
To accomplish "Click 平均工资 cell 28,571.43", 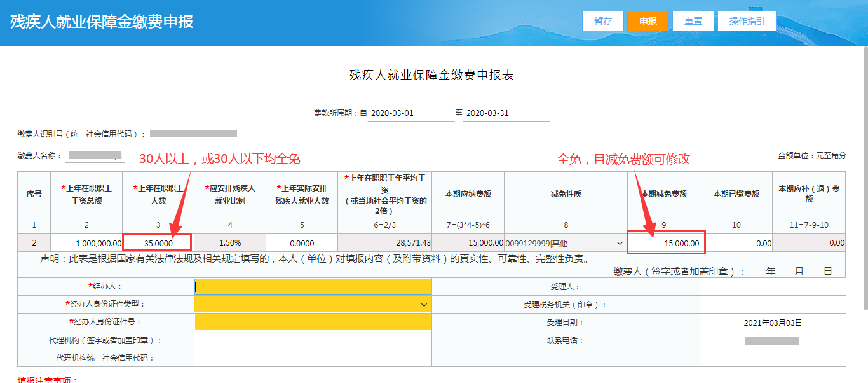I will pos(385,243).
